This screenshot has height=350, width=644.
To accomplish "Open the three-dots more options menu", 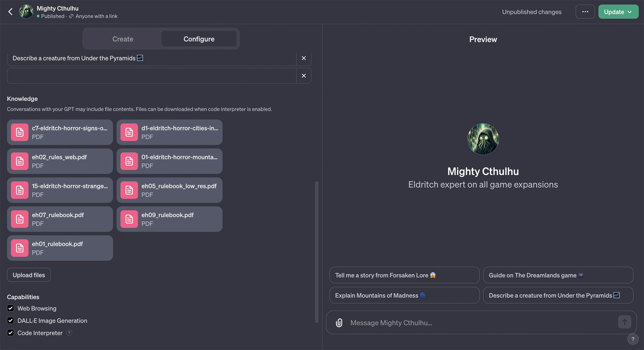I will point(585,12).
